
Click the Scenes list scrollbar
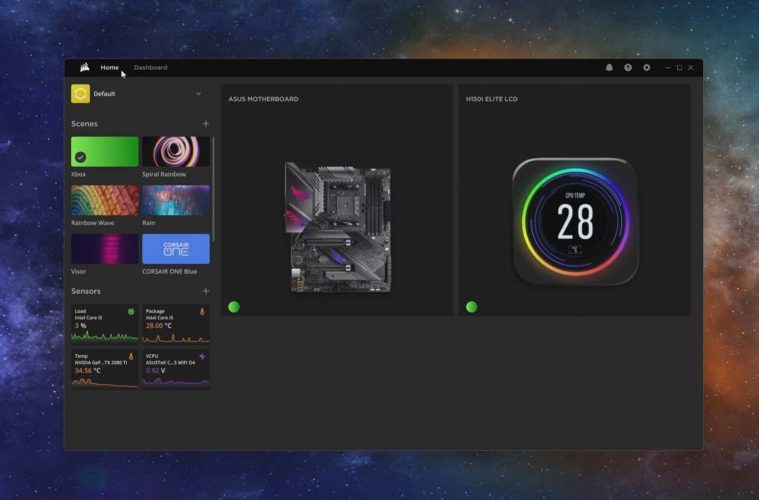213,189
